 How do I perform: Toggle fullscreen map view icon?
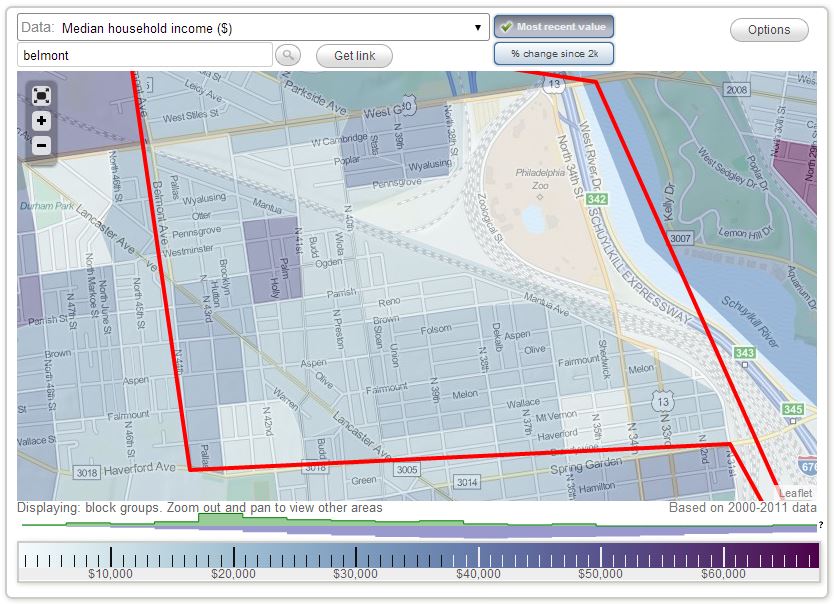click(x=42, y=96)
